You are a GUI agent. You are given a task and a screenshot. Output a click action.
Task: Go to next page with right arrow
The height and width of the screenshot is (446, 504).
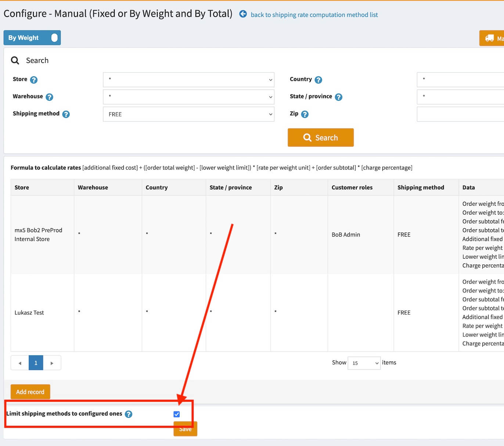pos(52,363)
